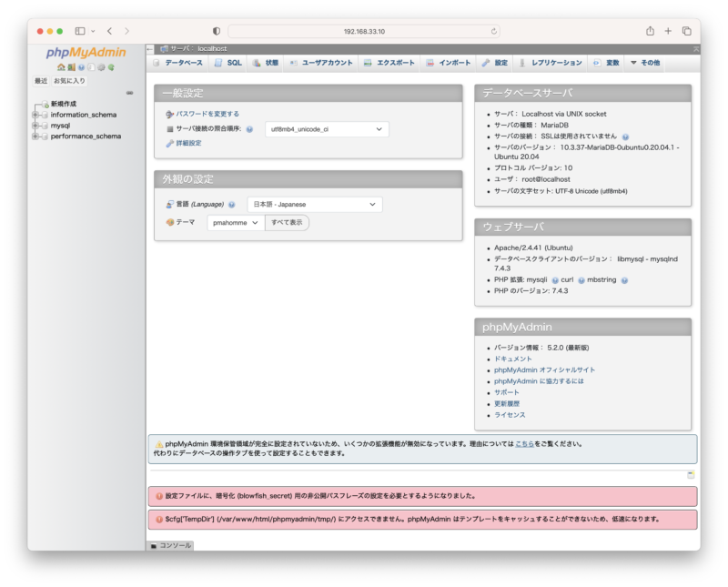
Task: Open help icon next to mbstring extension
Action: (x=624, y=280)
